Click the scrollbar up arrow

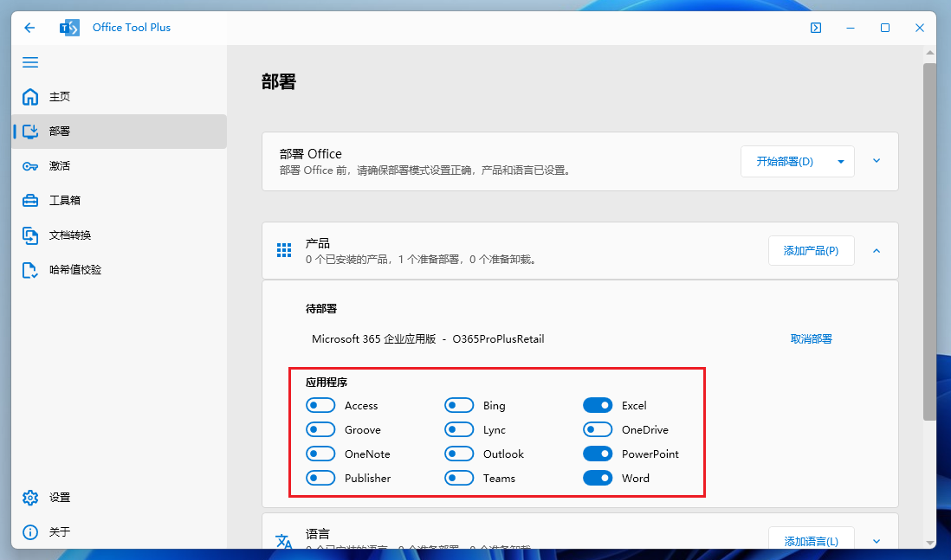[929, 54]
